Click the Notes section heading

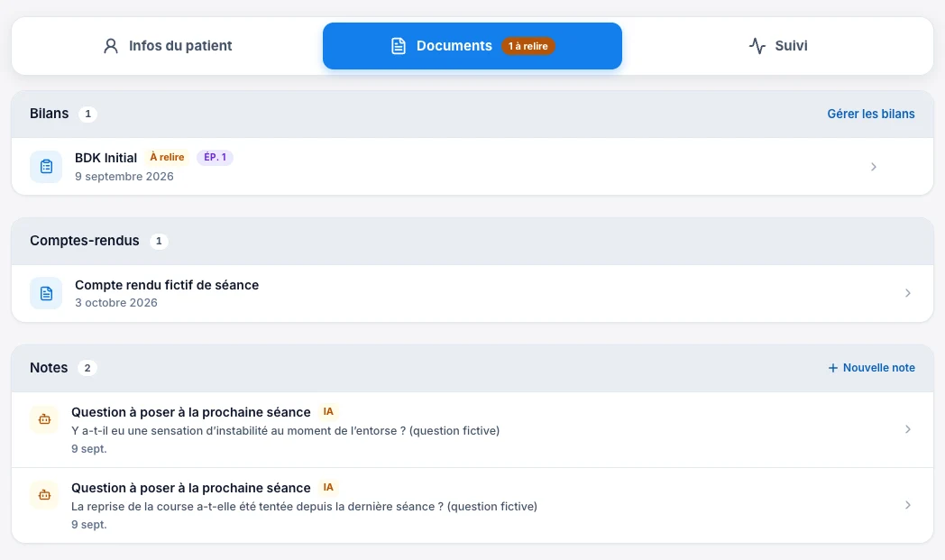(x=49, y=368)
